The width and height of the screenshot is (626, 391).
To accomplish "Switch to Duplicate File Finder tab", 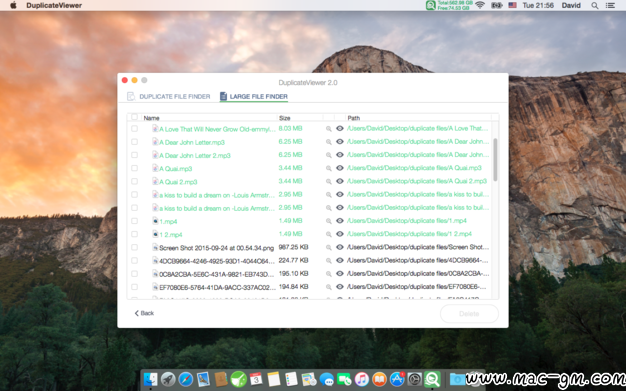I will point(168,96).
